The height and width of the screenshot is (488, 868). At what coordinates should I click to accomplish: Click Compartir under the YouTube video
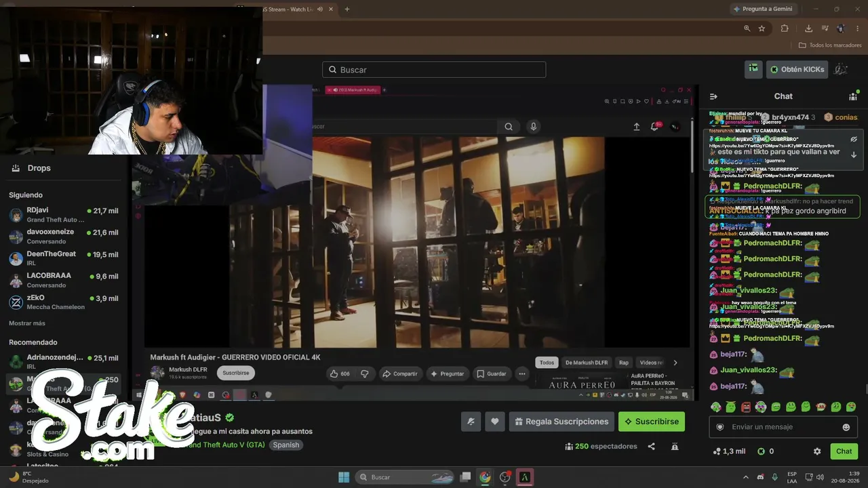[x=399, y=373]
